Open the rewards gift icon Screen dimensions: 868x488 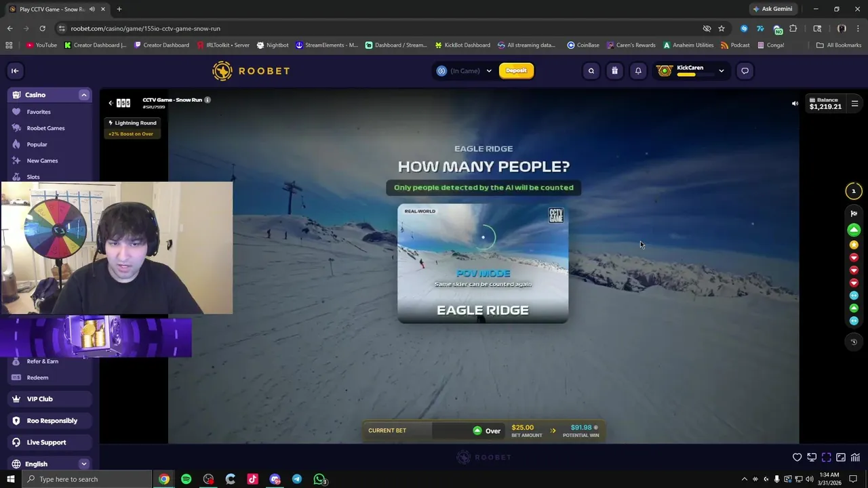614,70
